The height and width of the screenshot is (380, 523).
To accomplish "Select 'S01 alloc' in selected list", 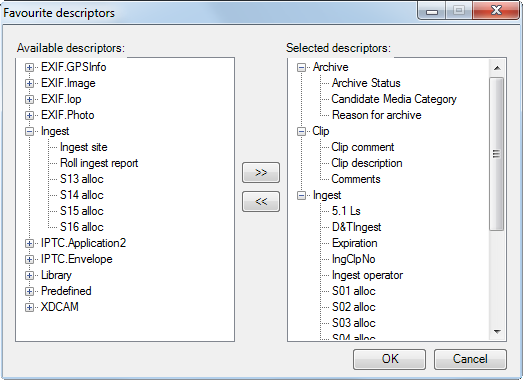I will 354,291.
